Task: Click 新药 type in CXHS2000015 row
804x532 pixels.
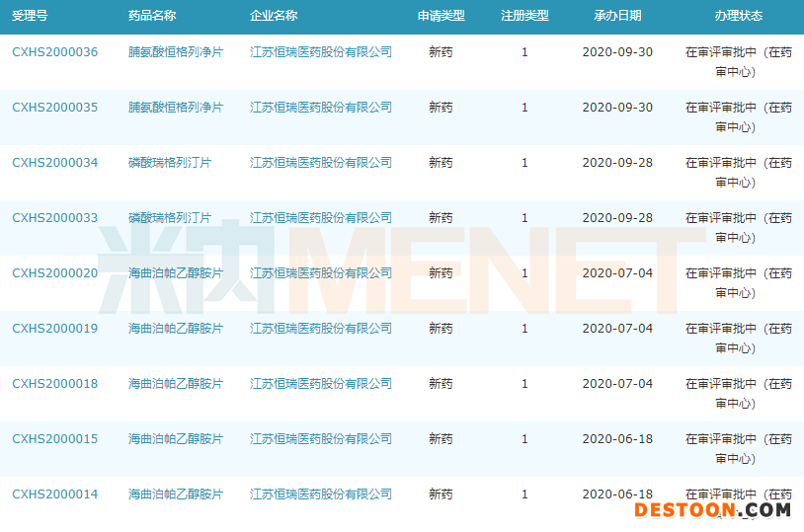Action: tap(441, 439)
